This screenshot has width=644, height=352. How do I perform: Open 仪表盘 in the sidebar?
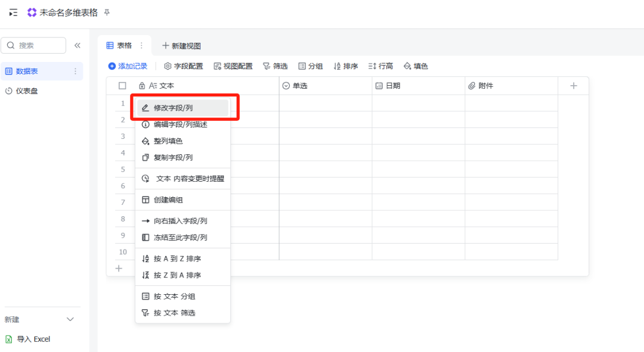26,91
